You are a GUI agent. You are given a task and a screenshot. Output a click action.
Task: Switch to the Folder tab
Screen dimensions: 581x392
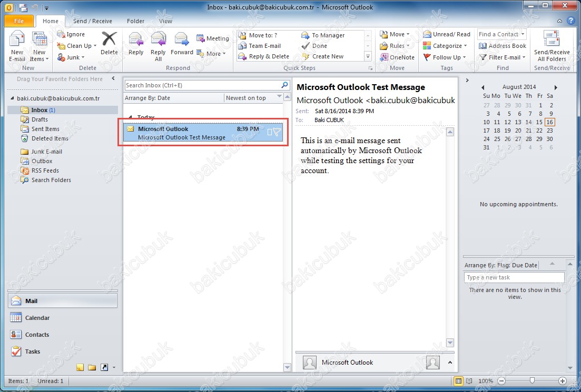pos(135,21)
